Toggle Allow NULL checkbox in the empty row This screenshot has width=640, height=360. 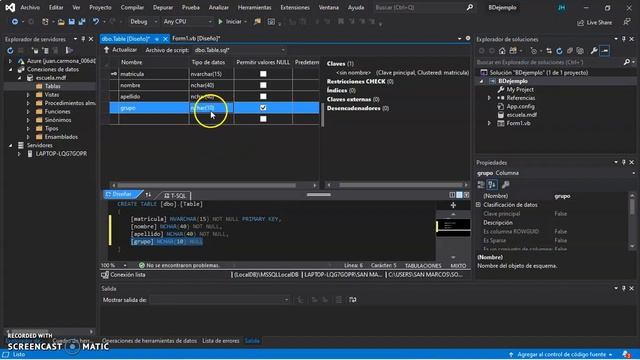[x=263, y=119]
